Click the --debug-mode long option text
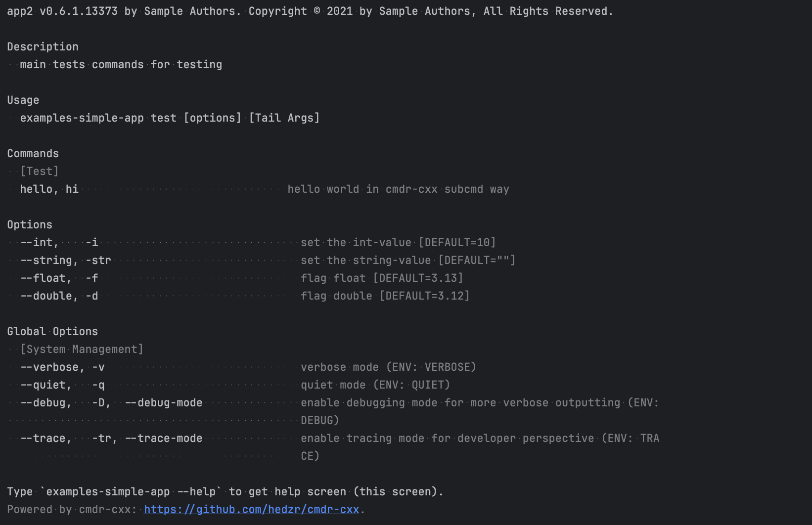812x525 pixels. (164, 403)
